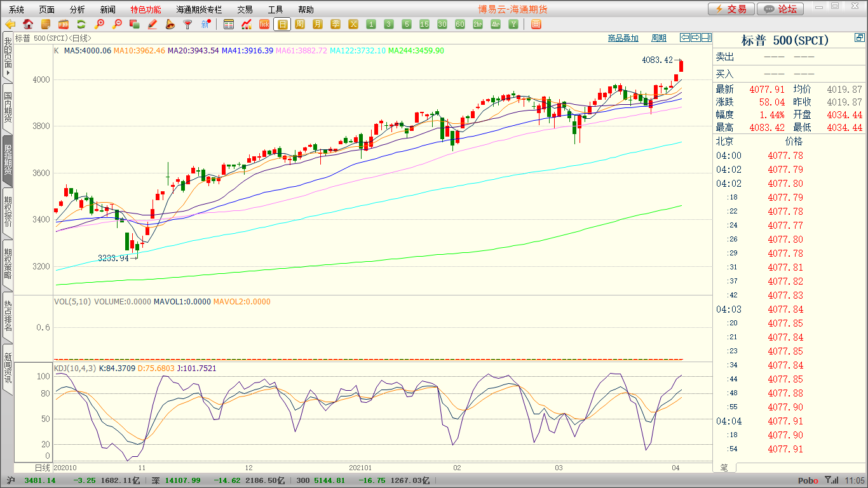Viewport: 868px width, 488px height.
Task: Click 周期 link above chart
Action: (x=659, y=38)
